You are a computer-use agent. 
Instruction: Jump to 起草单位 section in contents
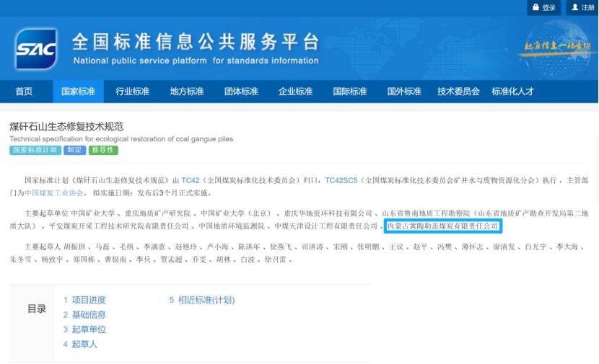point(84,329)
